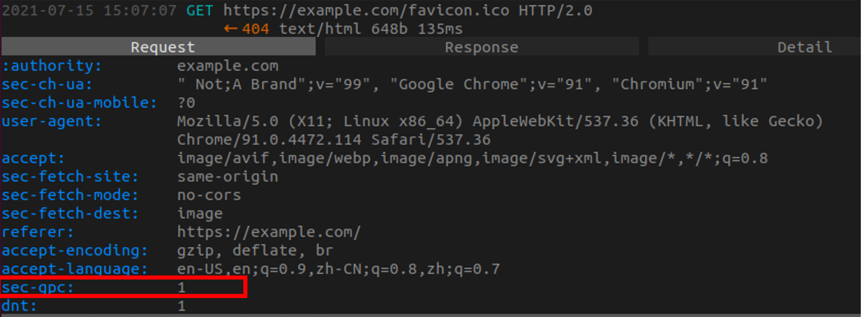The height and width of the screenshot is (317, 868).
Task: Click the dnt header name
Action: click(x=20, y=306)
